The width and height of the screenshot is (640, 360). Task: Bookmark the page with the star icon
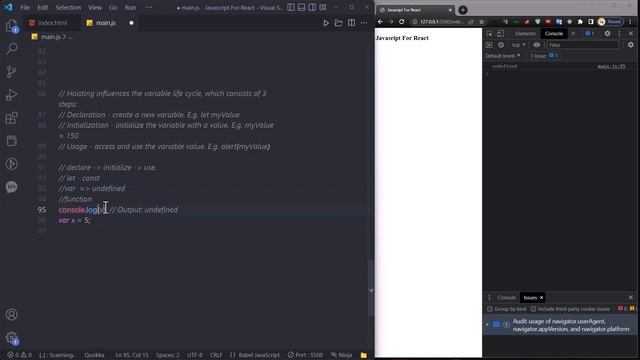pyautogui.click(x=482, y=22)
